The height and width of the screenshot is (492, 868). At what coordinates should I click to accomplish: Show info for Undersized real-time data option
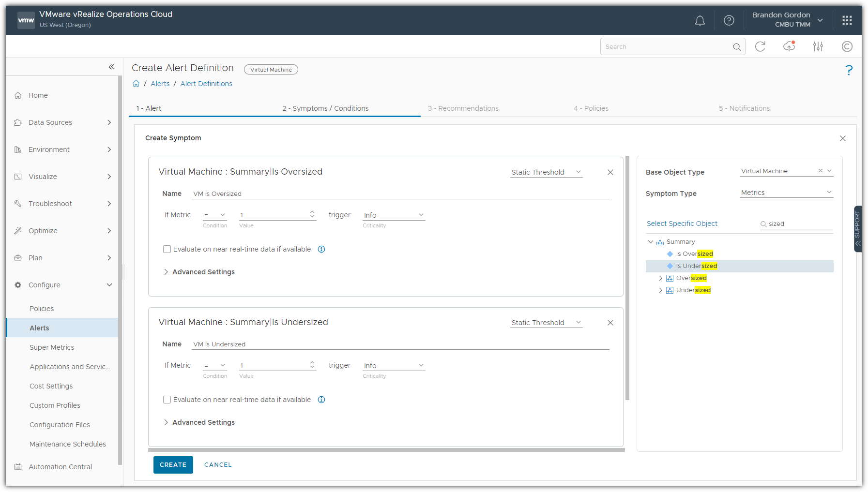click(321, 400)
